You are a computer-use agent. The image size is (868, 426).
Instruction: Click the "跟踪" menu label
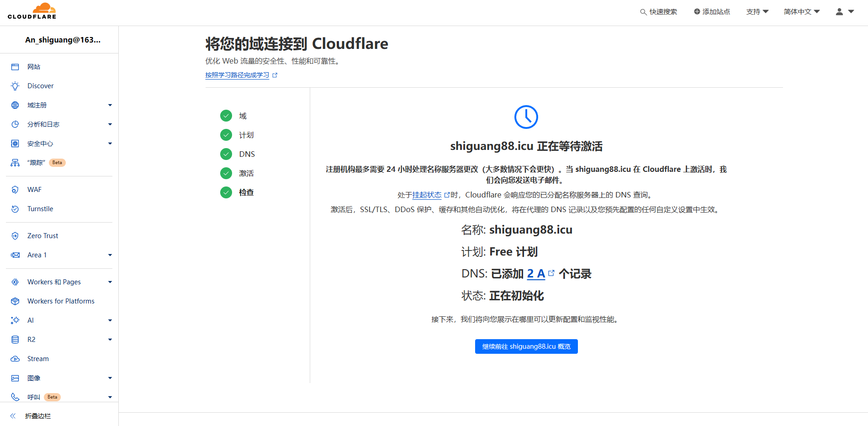[x=36, y=163]
